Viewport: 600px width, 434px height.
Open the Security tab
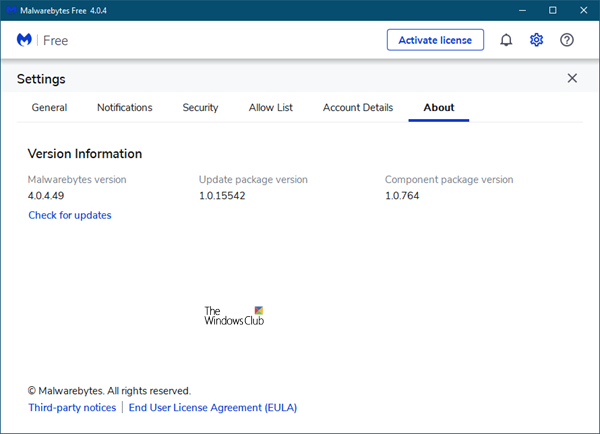click(200, 108)
